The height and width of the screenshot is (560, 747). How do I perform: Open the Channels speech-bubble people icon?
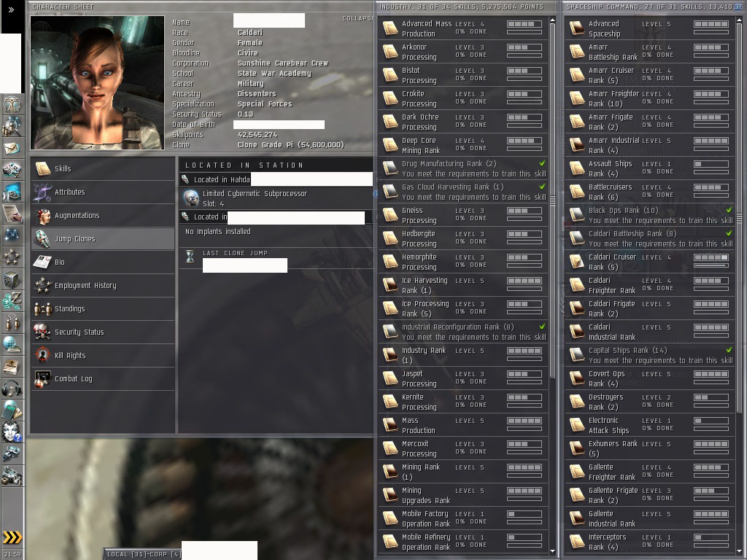click(x=12, y=323)
